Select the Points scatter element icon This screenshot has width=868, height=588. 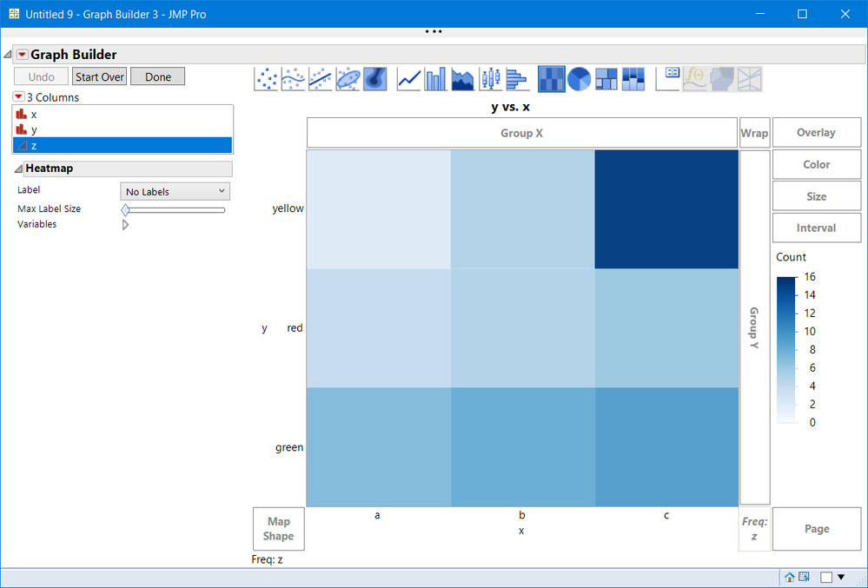(x=266, y=78)
